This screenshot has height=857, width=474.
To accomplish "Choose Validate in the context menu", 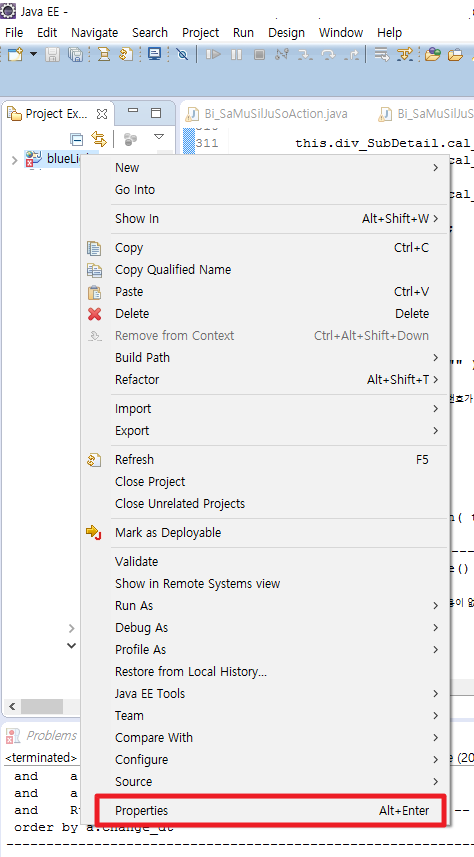I will (265, 561).
